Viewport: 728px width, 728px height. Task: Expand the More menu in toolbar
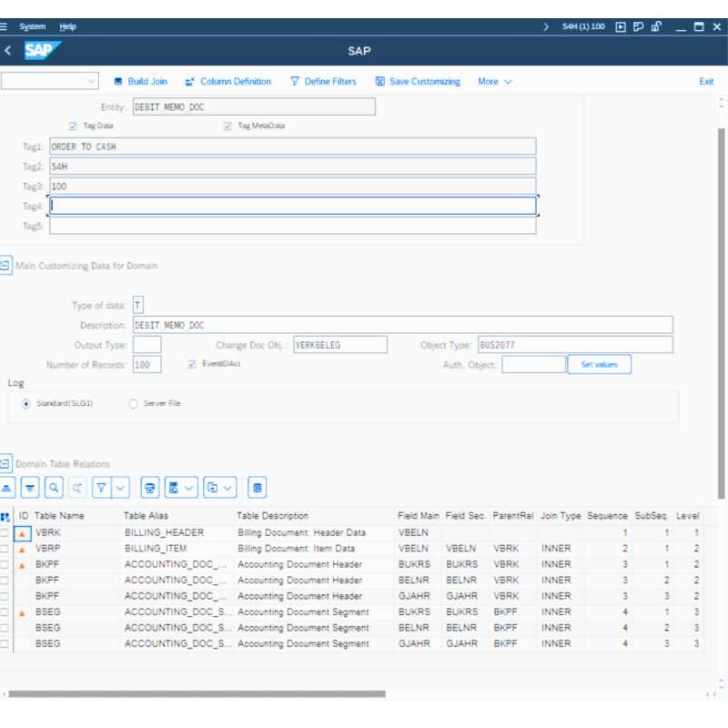pos(495,82)
